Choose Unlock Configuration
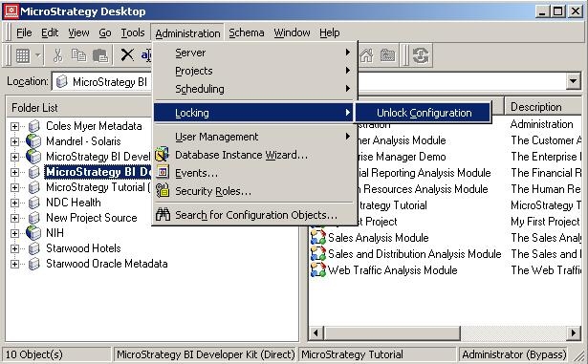This screenshot has width=588, height=364. pos(424,113)
